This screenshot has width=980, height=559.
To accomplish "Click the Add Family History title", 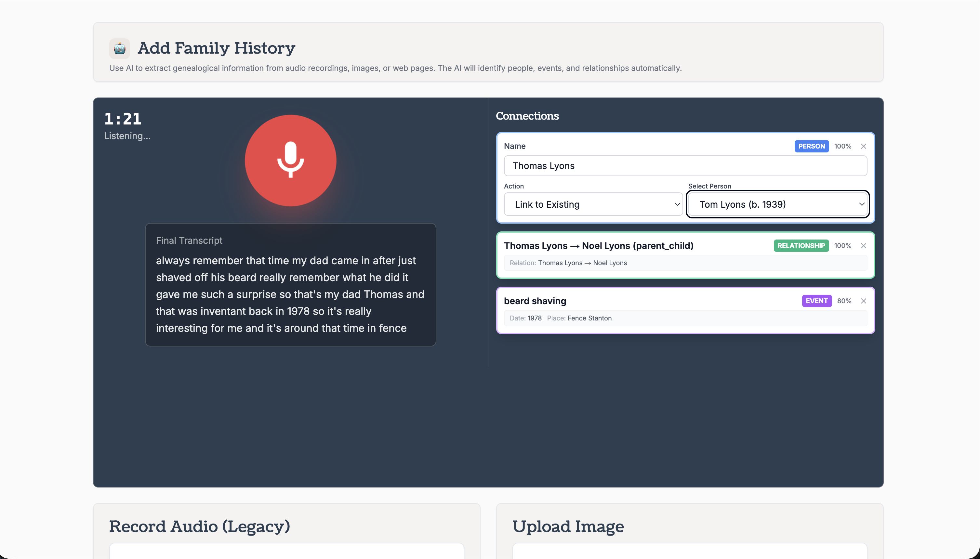I will click(x=217, y=48).
